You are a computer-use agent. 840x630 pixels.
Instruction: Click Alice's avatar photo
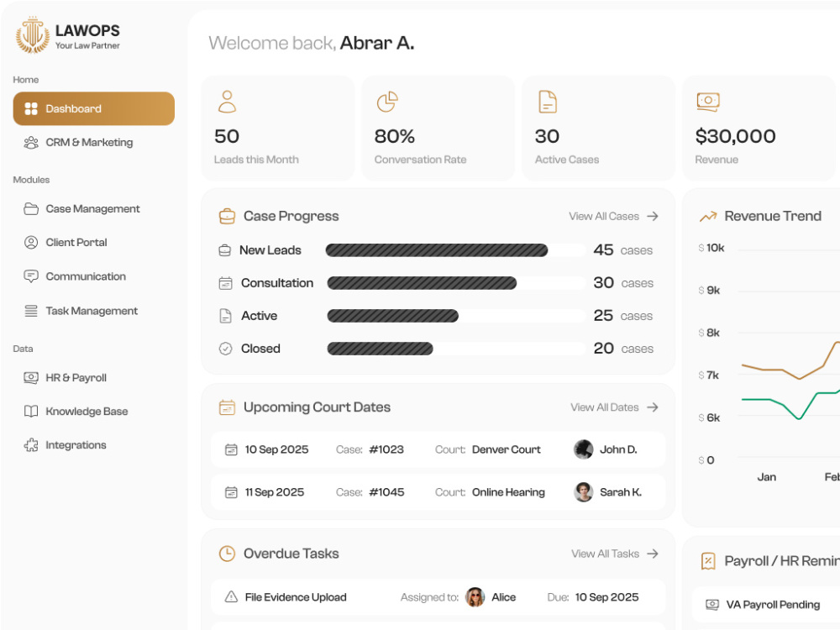(x=475, y=596)
